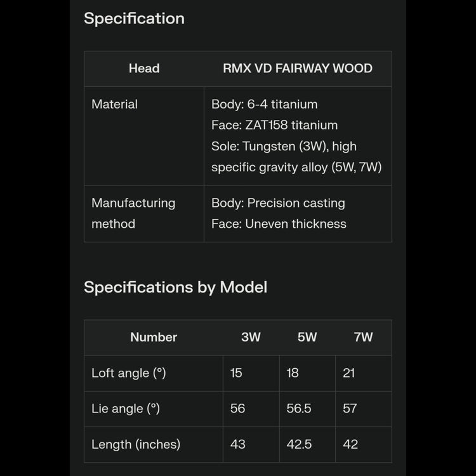Select the Lie angle row label
Screen dimensions: 476x476
[x=125, y=409]
